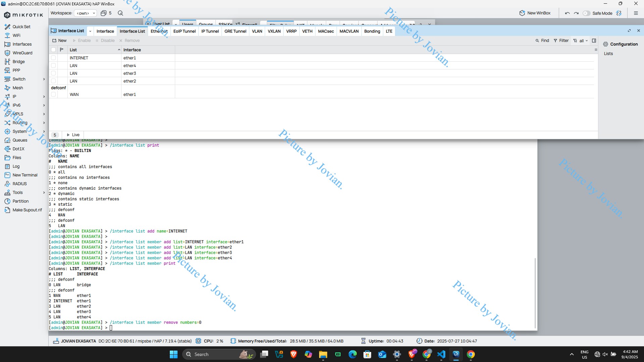This screenshot has width=644, height=362.
Task: Open PPP menu in sidebar
Action: (x=16, y=70)
